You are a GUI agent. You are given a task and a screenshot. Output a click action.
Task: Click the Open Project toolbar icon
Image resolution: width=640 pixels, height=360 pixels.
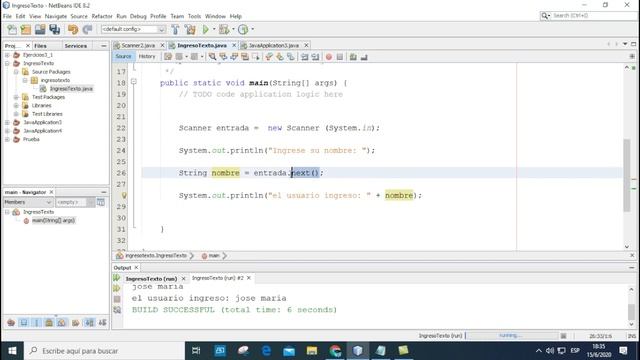click(x=40, y=29)
